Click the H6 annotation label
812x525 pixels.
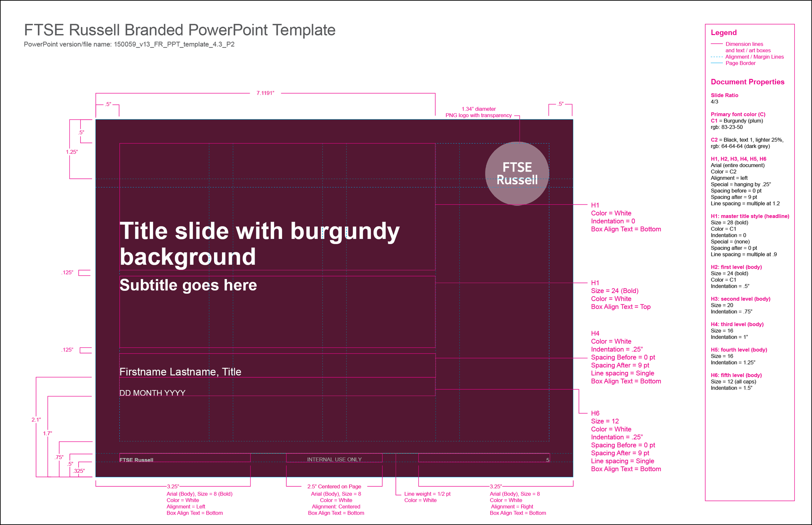click(x=595, y=413)
